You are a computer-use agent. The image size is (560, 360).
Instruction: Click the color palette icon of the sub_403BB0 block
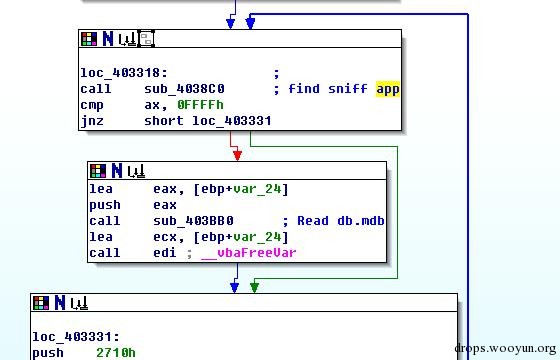[x=98, y=171]
